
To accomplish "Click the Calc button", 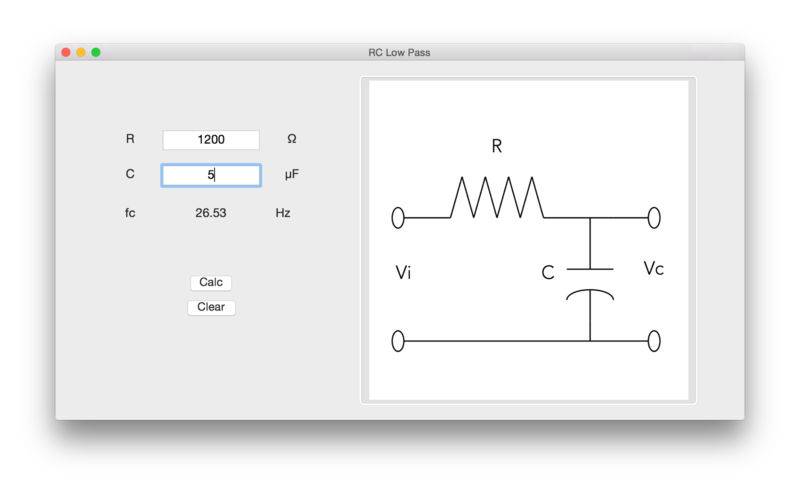I will [x=211, y=283].
